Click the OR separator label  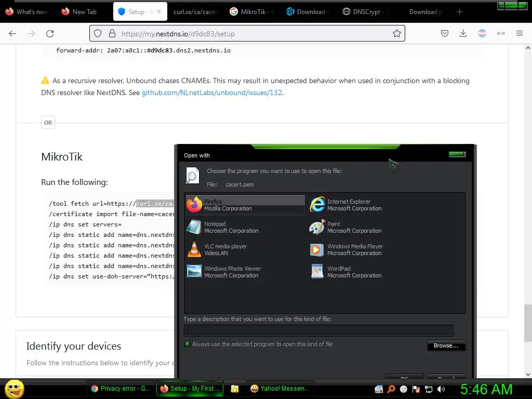pos(48,123)
